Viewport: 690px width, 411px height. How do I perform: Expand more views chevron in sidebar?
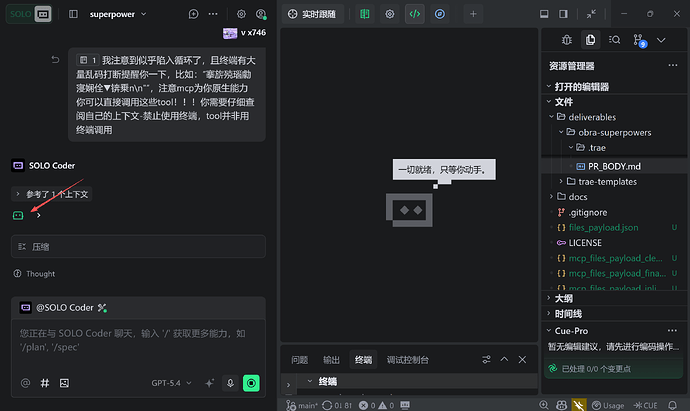pyautogui.click(x=661, y=40)
